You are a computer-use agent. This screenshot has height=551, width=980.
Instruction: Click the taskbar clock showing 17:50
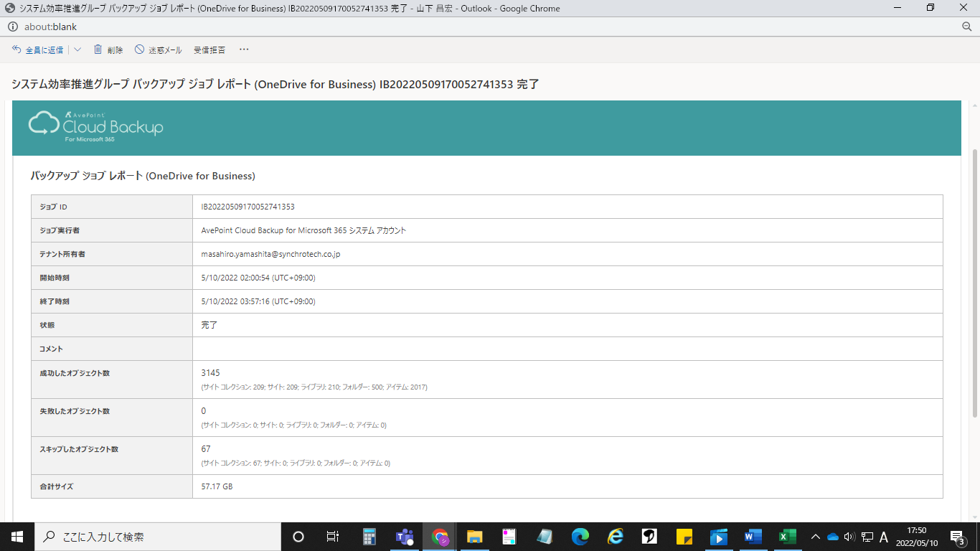(x=917, y=537)
